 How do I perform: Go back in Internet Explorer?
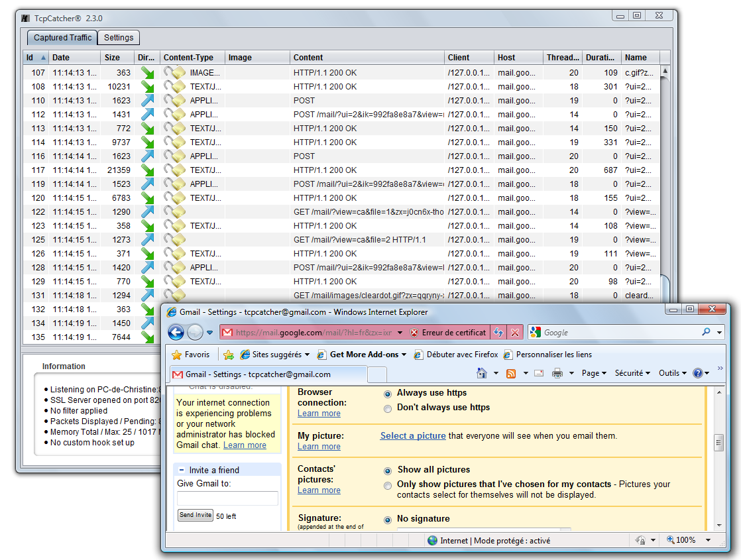(176, 333)
